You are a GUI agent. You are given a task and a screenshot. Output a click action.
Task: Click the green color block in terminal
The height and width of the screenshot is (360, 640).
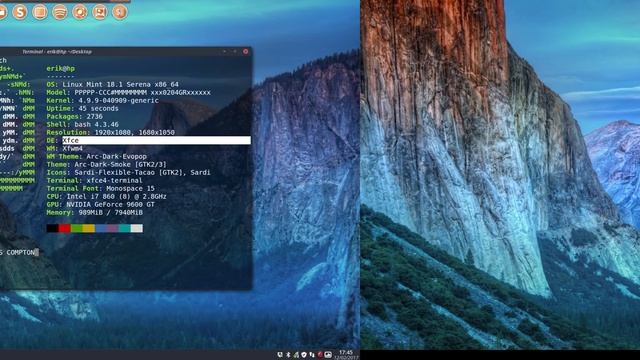pyautogui.click(x=77, y=228)
